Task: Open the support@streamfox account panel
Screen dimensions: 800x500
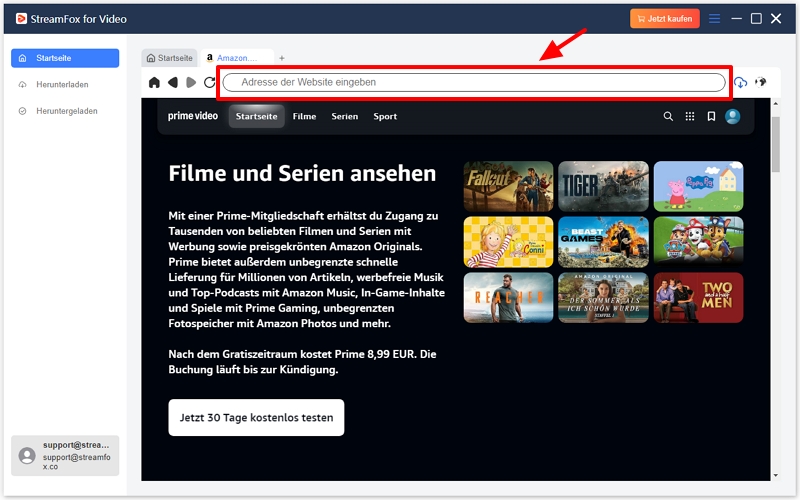Action: click(65, 456)
